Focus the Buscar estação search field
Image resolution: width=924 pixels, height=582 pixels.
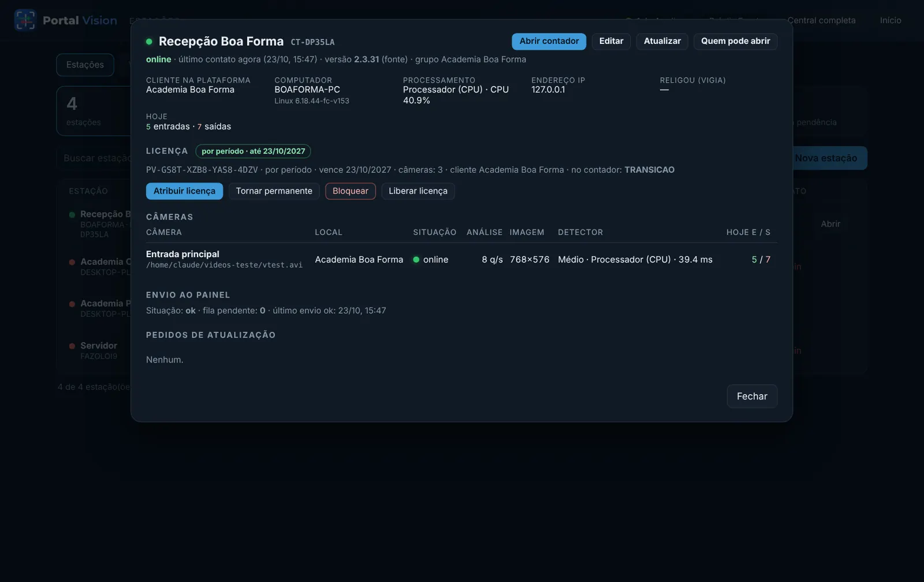click(x=95, y=158)
